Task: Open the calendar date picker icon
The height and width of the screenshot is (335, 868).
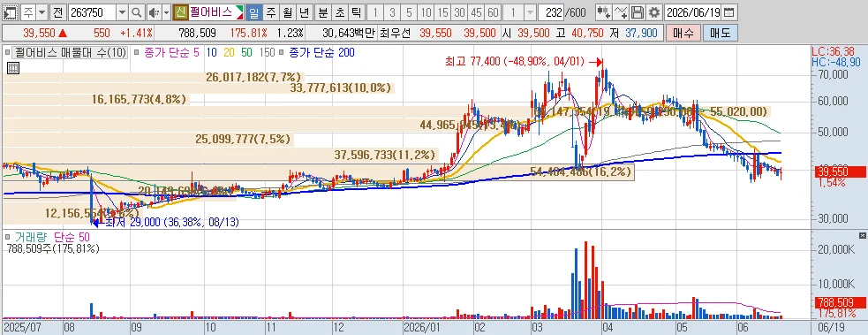Action: point(729,11)
